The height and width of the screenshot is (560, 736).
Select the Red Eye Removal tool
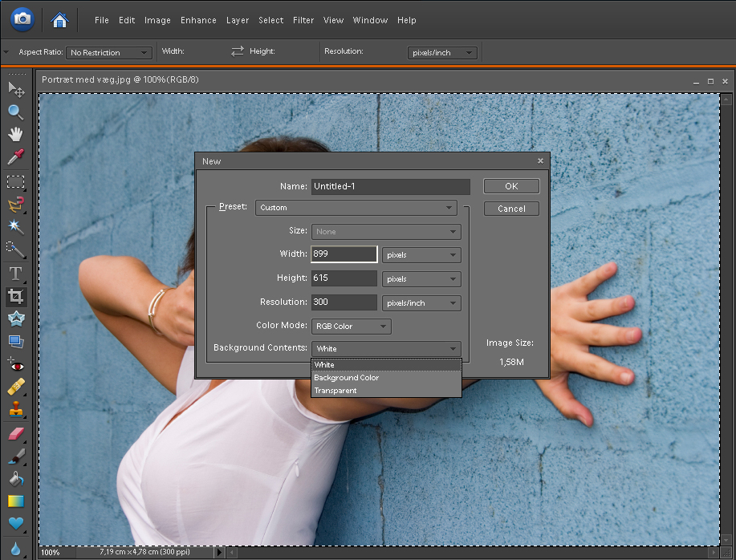click(15, 364)
